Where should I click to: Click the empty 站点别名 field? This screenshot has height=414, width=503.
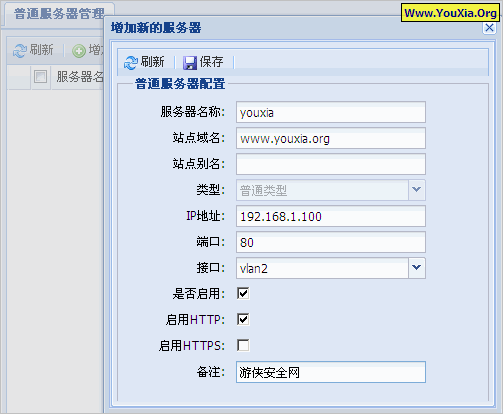(x=331, y=164)
